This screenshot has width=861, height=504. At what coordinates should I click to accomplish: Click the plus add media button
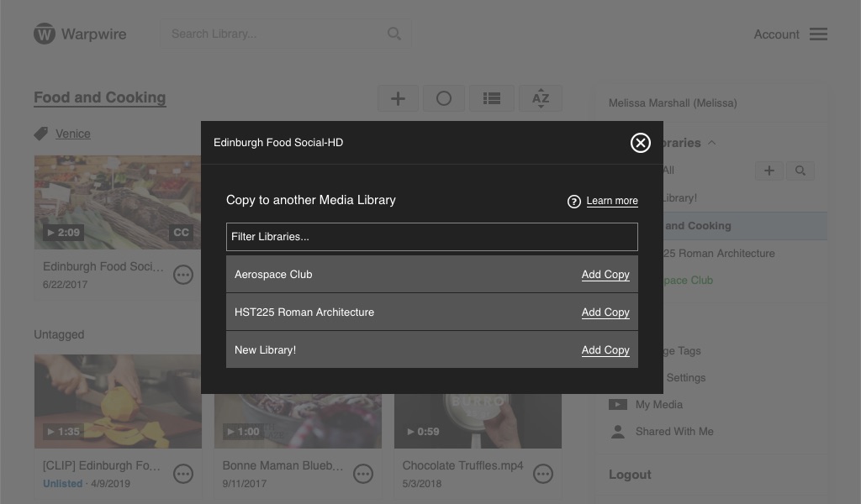pyautogui.click(x=398, y=98)
